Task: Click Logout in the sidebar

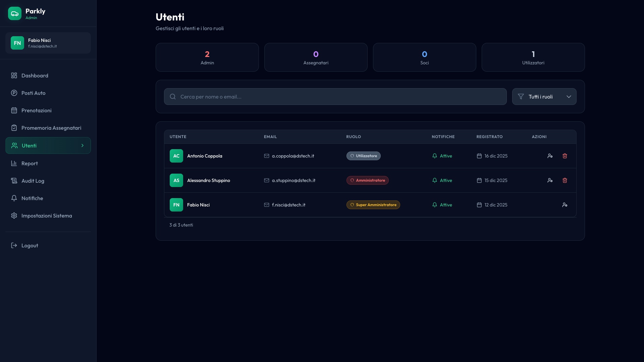Action: (x=30, y=245)
